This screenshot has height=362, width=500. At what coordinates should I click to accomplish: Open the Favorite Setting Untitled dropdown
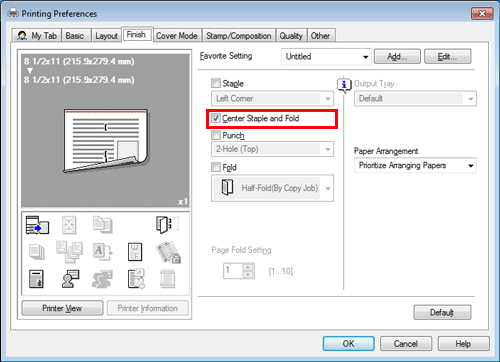[326, 57]
